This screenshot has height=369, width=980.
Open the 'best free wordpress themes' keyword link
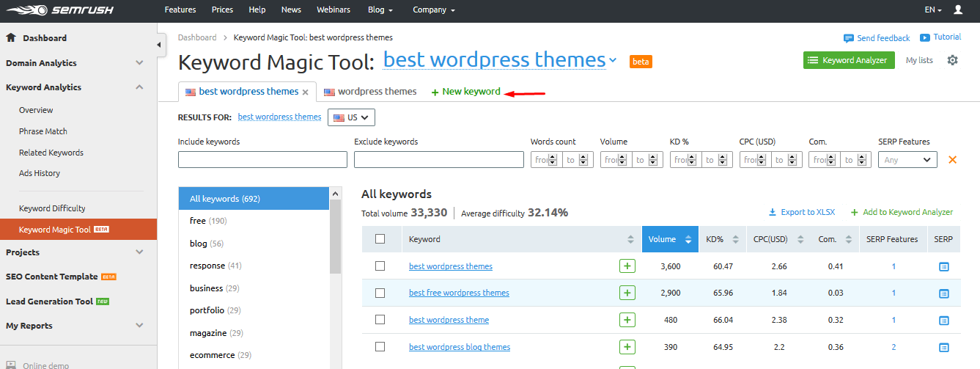click(x=459, y=293)
